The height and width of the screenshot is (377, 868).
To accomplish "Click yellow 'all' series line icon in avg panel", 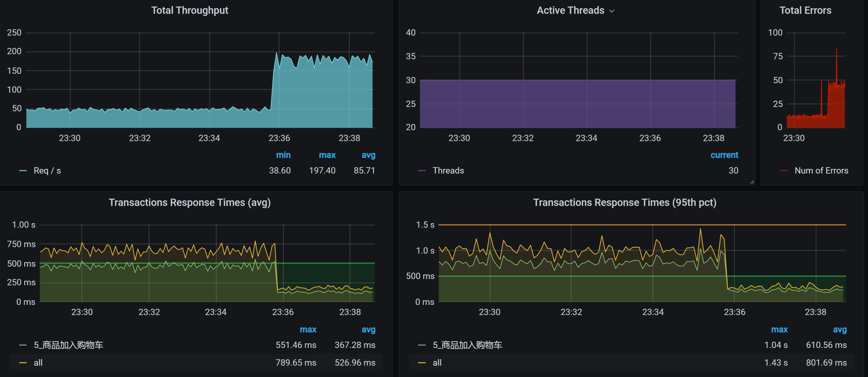I will [23, 363].
